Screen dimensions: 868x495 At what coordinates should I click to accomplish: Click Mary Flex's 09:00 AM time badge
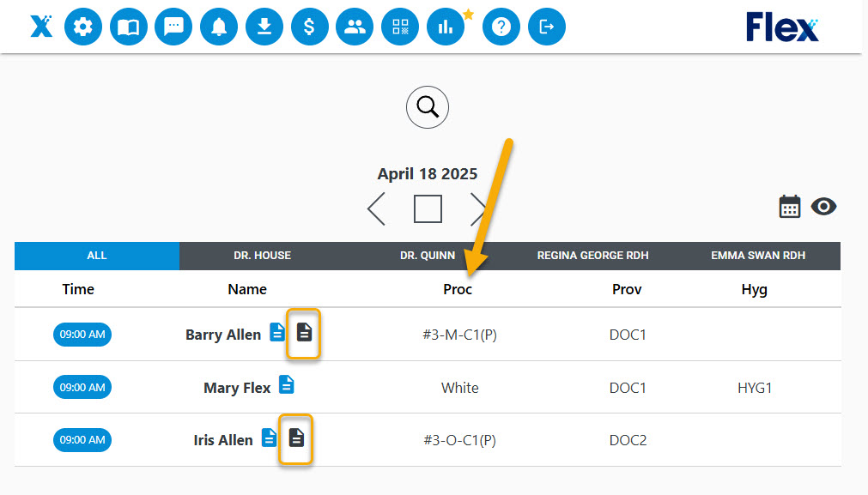tap(82, 387)
